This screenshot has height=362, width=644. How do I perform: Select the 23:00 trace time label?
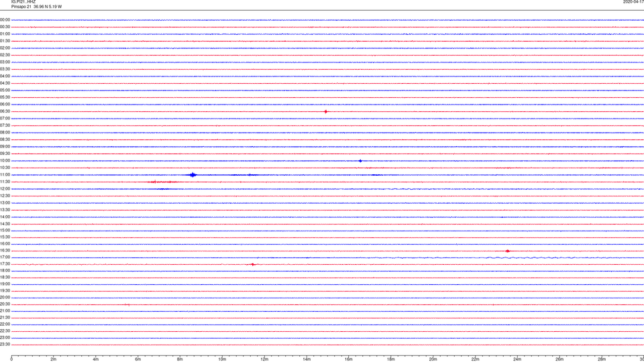5,338
